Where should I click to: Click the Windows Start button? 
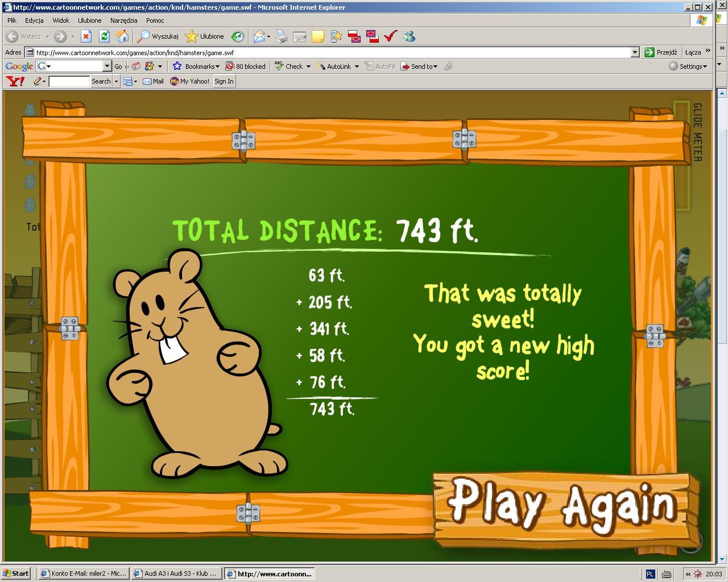click(x=16, y=573)
